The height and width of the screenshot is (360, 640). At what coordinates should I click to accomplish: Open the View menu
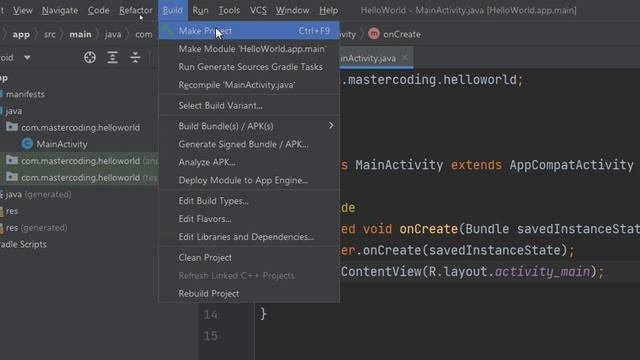[22, 10]
